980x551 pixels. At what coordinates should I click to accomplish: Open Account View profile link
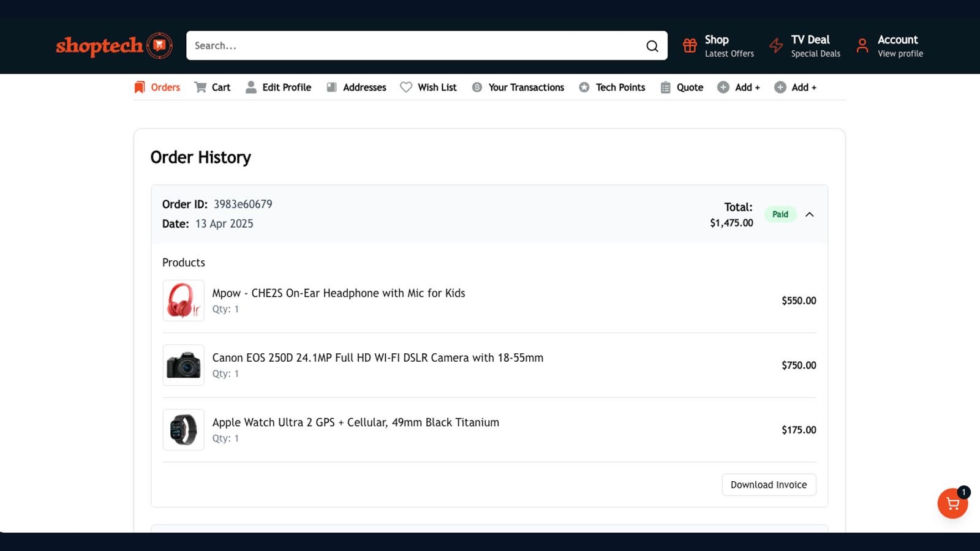890,46
